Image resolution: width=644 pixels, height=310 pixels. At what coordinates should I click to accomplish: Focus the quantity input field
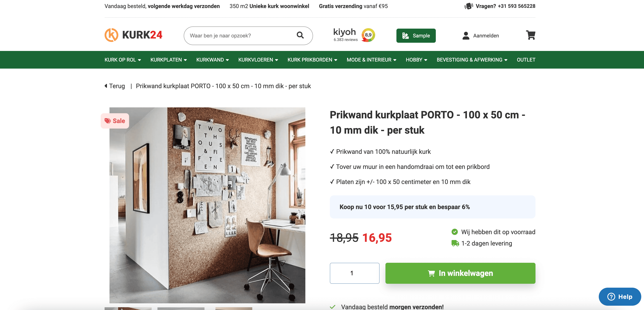[355, 273]
